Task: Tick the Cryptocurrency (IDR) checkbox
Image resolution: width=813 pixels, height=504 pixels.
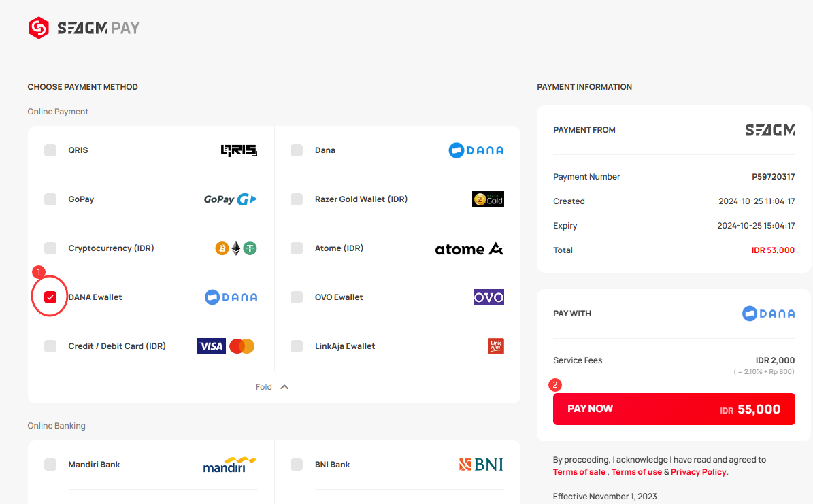Action: (50, 248)
